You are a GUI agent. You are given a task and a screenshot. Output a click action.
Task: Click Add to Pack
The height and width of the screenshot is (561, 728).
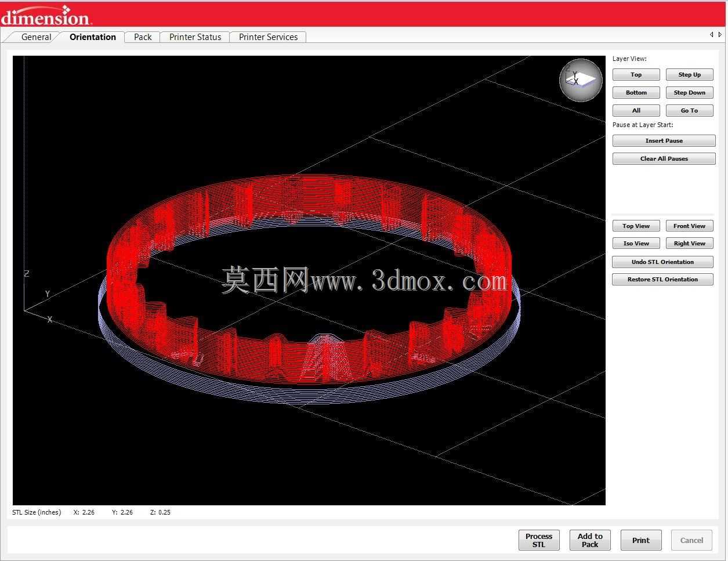[590, 540]
